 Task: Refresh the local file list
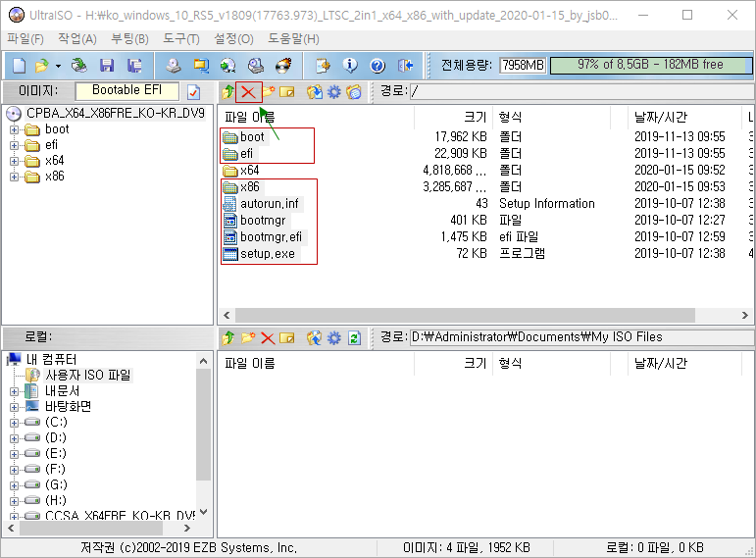pyautogui.click(x=354, y=338)
